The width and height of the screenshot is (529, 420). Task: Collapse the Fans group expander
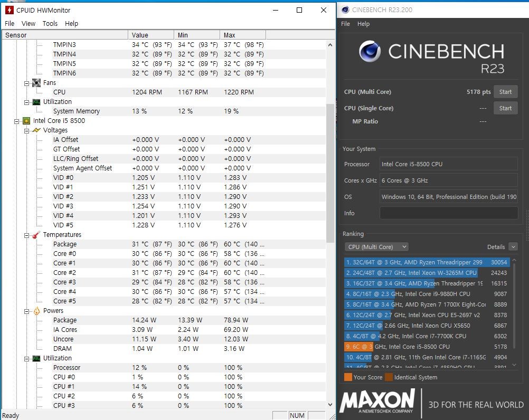pyautogui.click(x=26, y=83)
